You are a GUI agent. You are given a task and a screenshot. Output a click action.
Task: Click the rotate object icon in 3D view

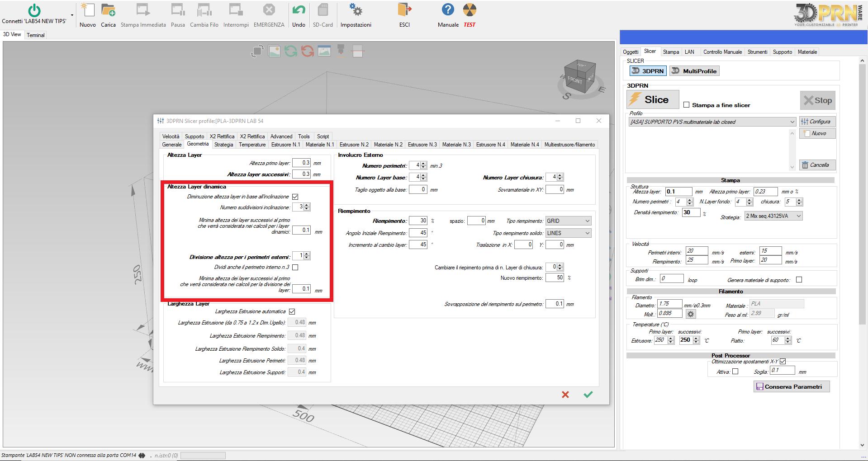point(257,51)
